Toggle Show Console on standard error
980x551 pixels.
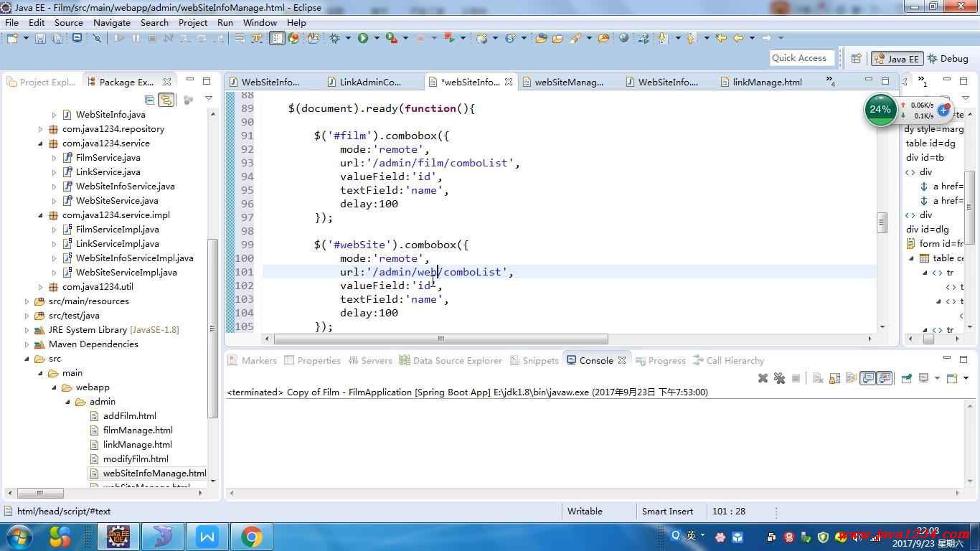tap(885, 378)
